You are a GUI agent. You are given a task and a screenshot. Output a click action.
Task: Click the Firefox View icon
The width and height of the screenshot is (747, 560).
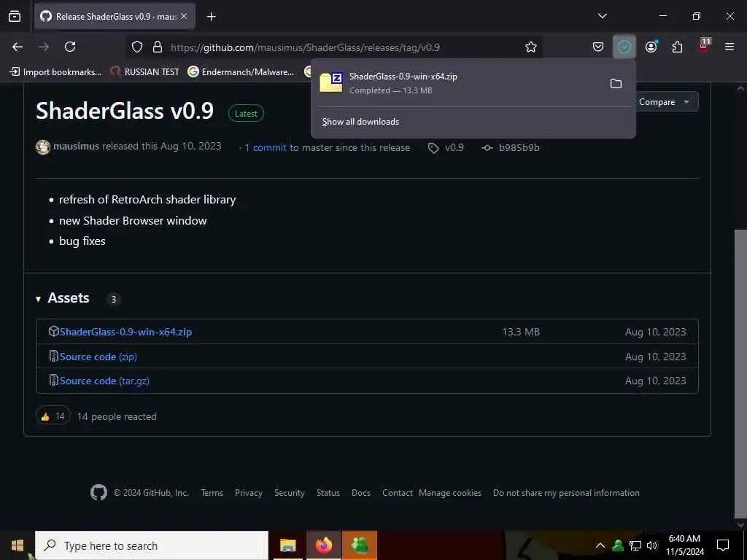point(15,16)
